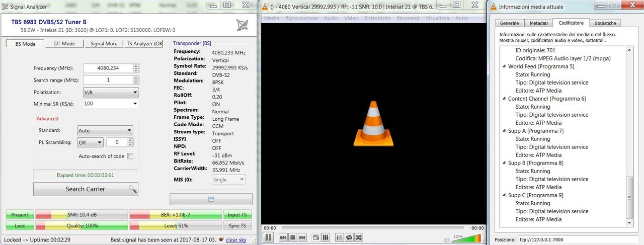Pause playback in VLC
Screen dimensions: 644x245
(269, 237)
